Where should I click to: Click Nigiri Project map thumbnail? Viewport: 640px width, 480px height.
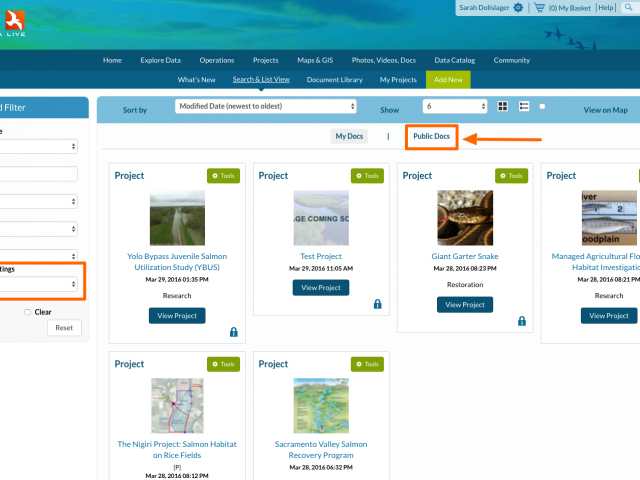click(x=177, y=406)
